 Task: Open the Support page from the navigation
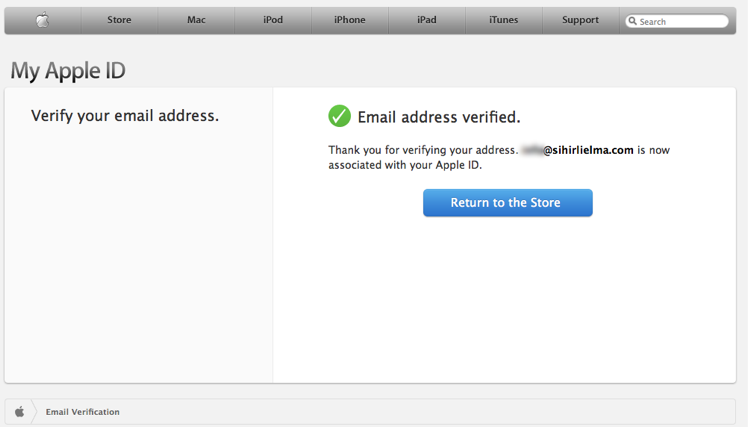click(580, 20)
